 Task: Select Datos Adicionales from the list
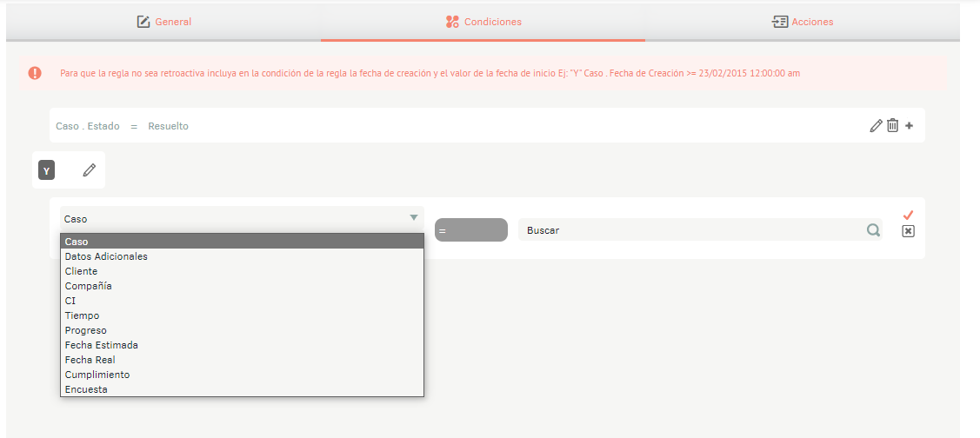pyautogui.click(x=242, y=256)
